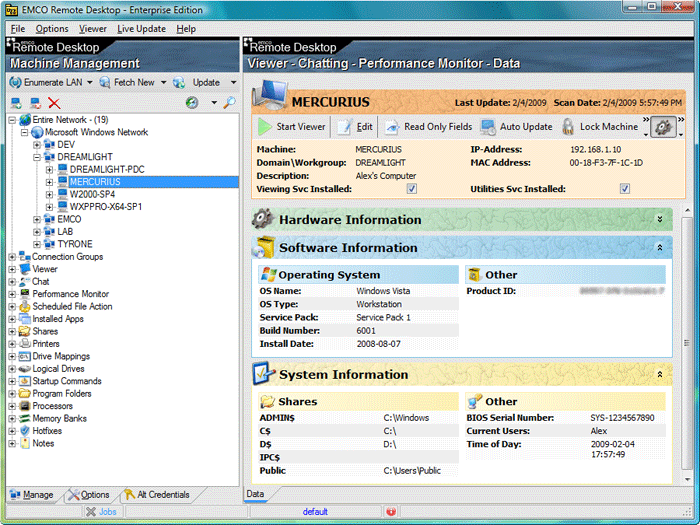Image resolution: width=700 pixels, height=525 pixels.
Task: Select the Performance Monitor tree node
Action: 71,294
